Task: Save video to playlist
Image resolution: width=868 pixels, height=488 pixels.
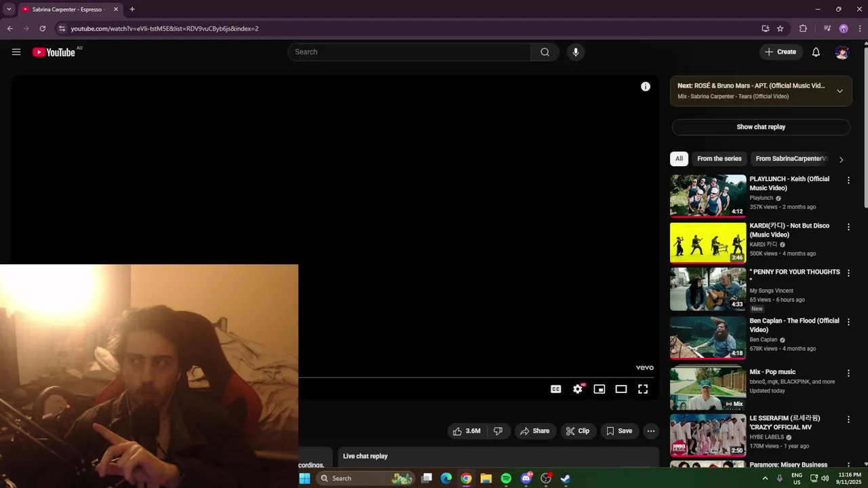Action: coord(619,431)
